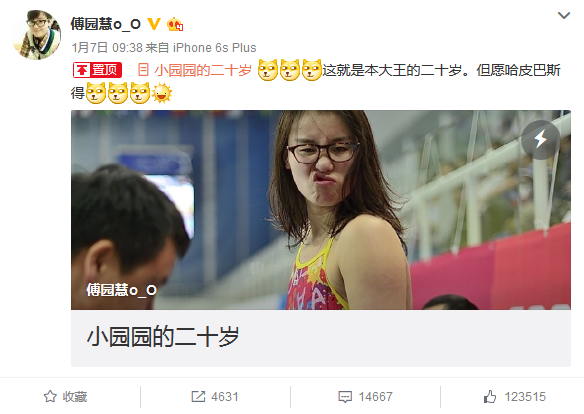Like the post with thumbs-up icon
Screen dimensions: 584x414
coord(490,397)
